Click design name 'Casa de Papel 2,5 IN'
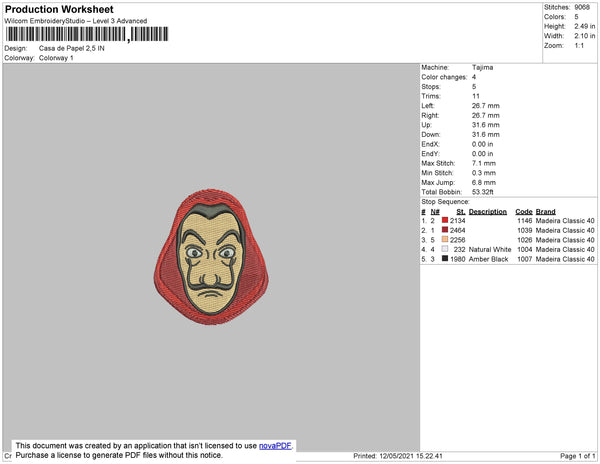The image size is (600, 464). [x=72, y=49]
